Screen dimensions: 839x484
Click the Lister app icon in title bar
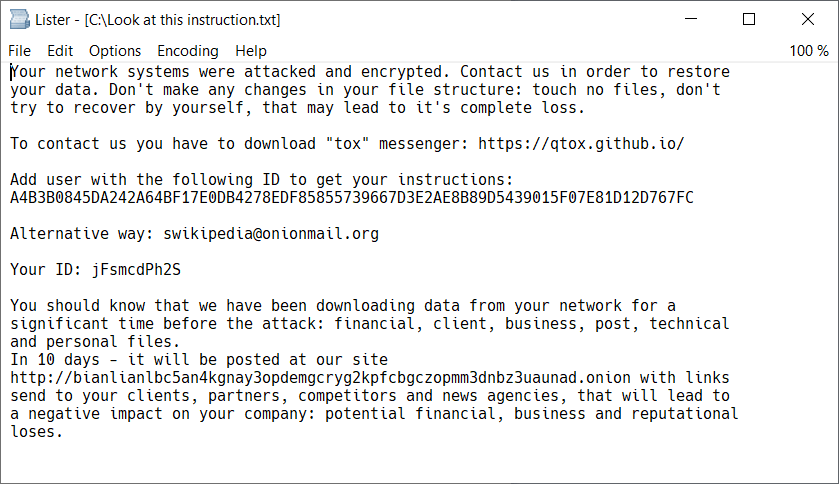19,20
